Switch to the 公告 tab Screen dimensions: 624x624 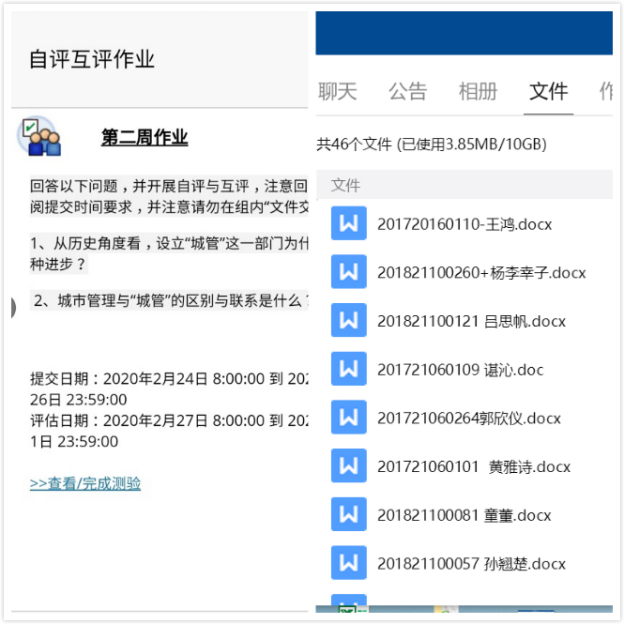click(x=408, y=92)
